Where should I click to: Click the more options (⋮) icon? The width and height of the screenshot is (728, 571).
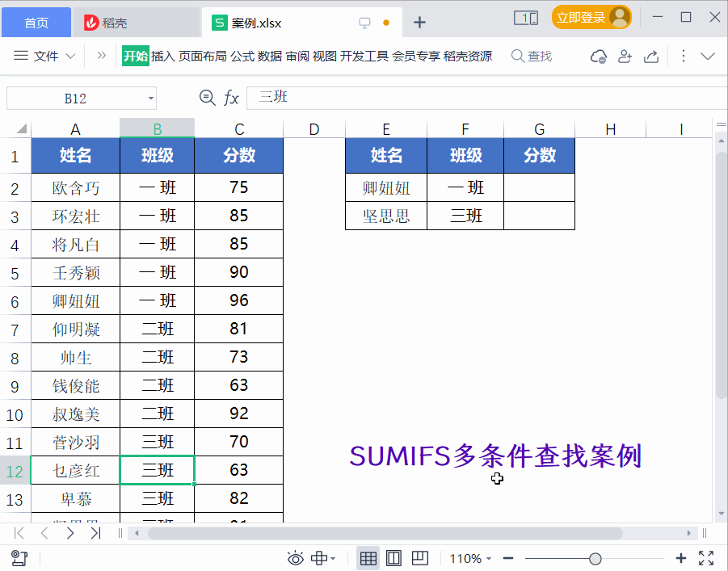pos(683,57)
